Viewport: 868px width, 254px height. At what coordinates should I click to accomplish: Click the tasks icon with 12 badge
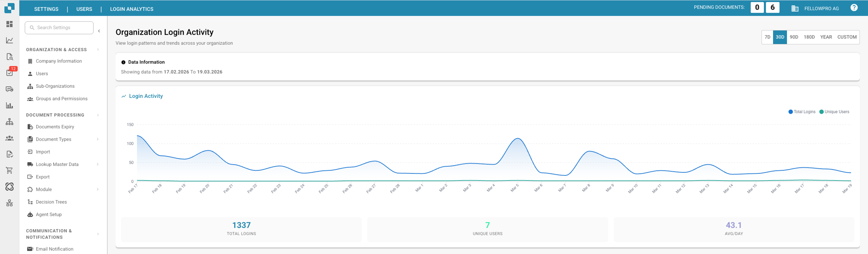10,73
